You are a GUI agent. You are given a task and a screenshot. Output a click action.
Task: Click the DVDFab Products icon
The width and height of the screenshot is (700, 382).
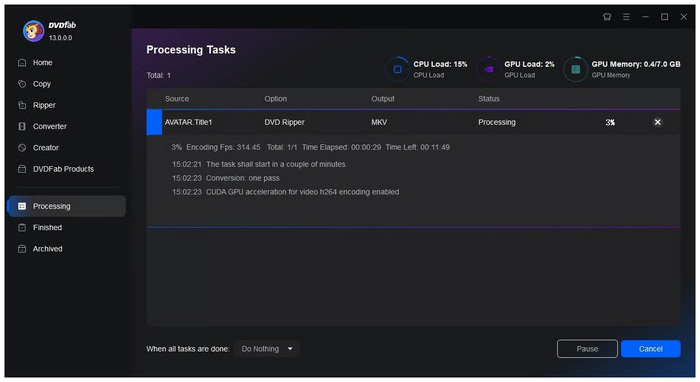(22, 169)
